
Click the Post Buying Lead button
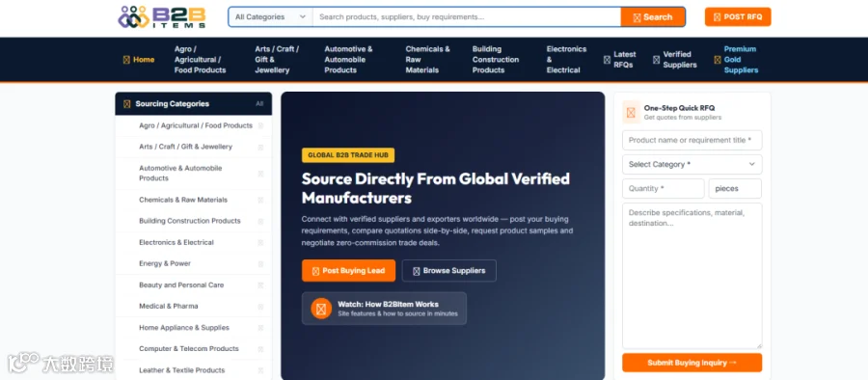point(349,271)
